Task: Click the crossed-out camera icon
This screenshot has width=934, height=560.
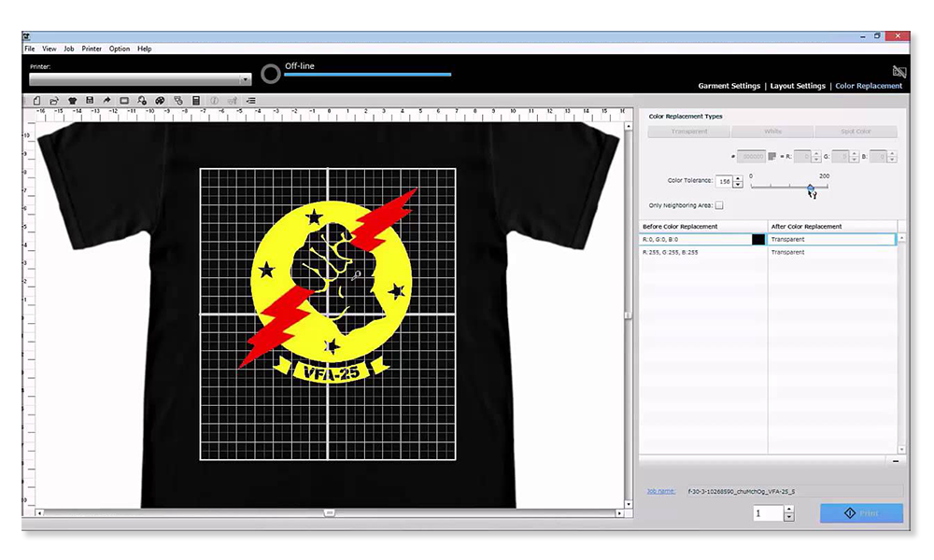Action: 899,72
